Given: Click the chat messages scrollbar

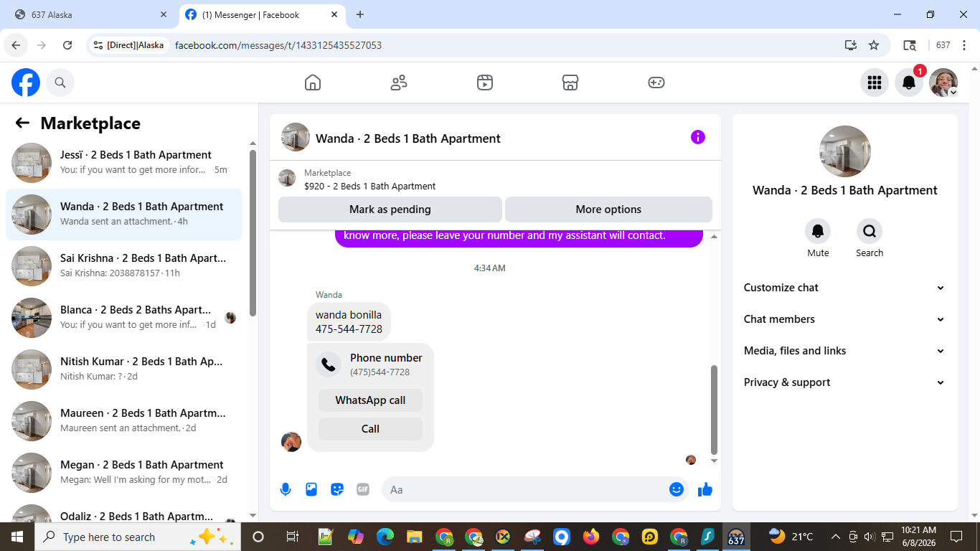Looking at the screenshot, I should (x=714, y=409).
